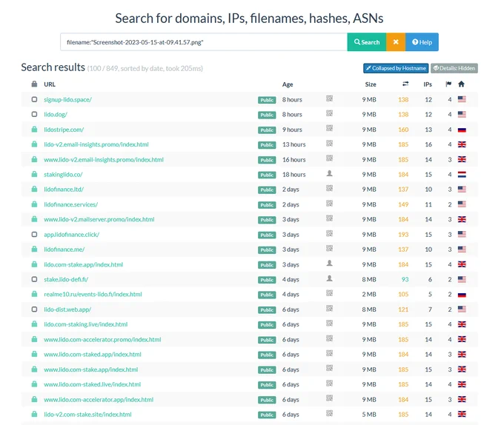Open www.lido.com-stake.app/index.html result
This screenshot has width=504, height=425.
(x=91, y=369)
